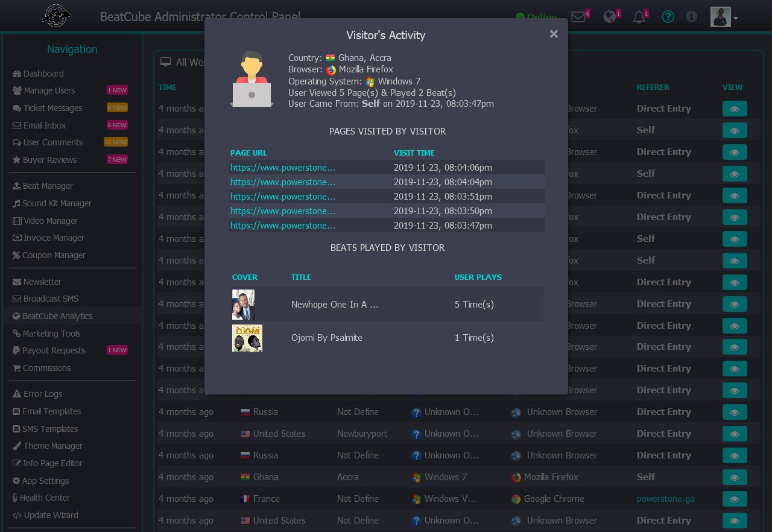
Task: Open page URL visited at 08:03:51pm
Action: (283, 196)
